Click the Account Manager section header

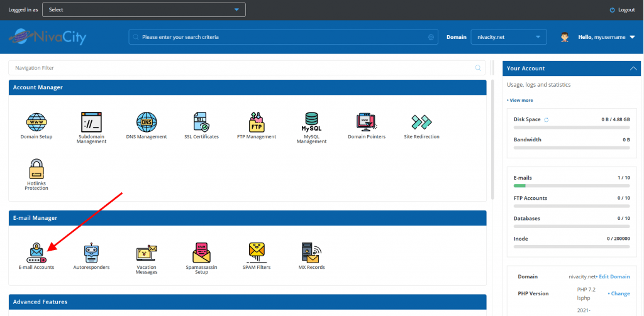247,87
